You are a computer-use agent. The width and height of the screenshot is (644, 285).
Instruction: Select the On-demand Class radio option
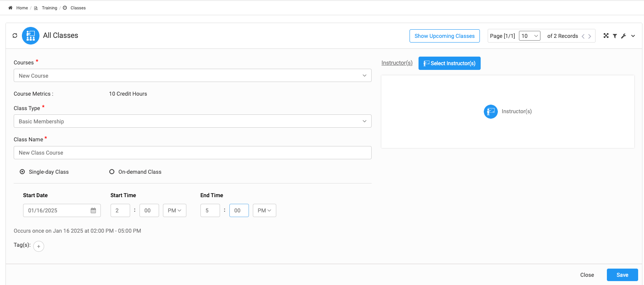(112, 172)
